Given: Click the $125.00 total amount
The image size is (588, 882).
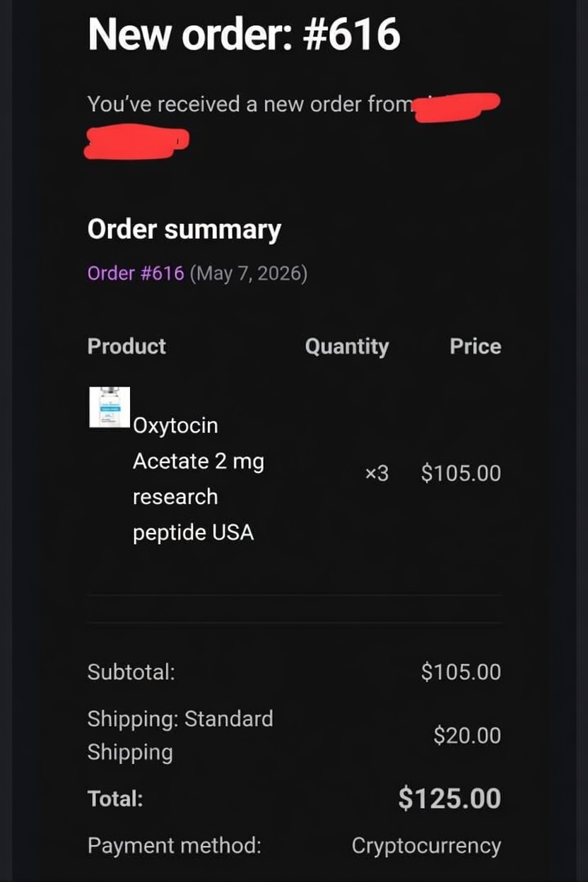Looking at the screenshot, I should (x=449, y=799).
